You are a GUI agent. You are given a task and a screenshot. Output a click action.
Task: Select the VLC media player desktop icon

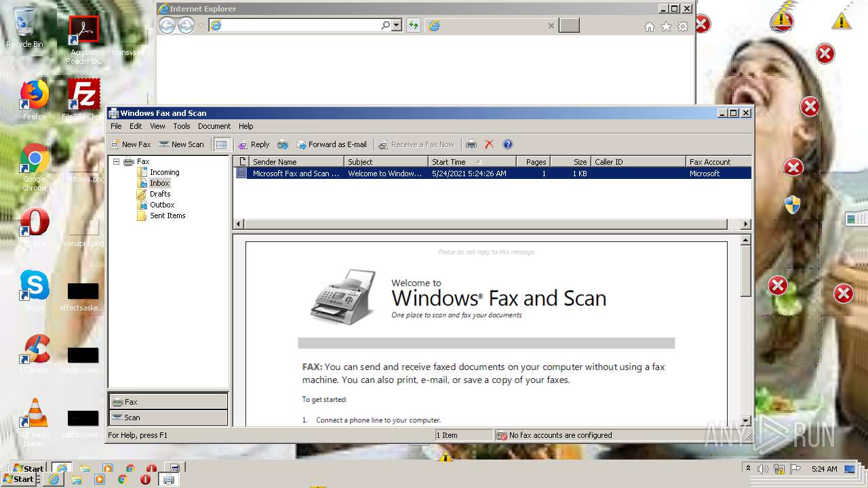click(x=33, y=422)
